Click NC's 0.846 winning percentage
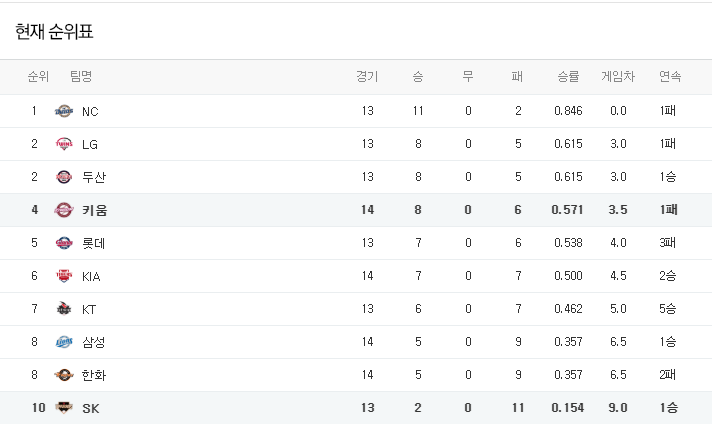 pyautogui.click(x=568, y=111)
